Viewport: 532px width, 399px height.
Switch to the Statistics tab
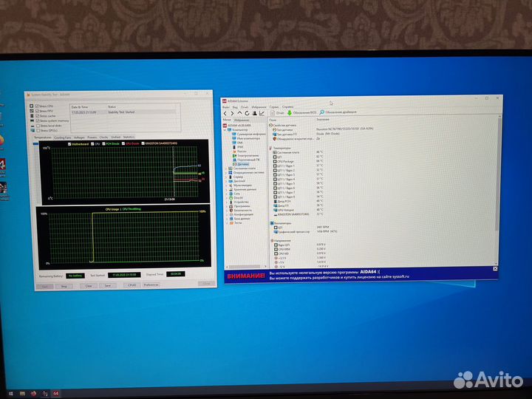[129, 137]
